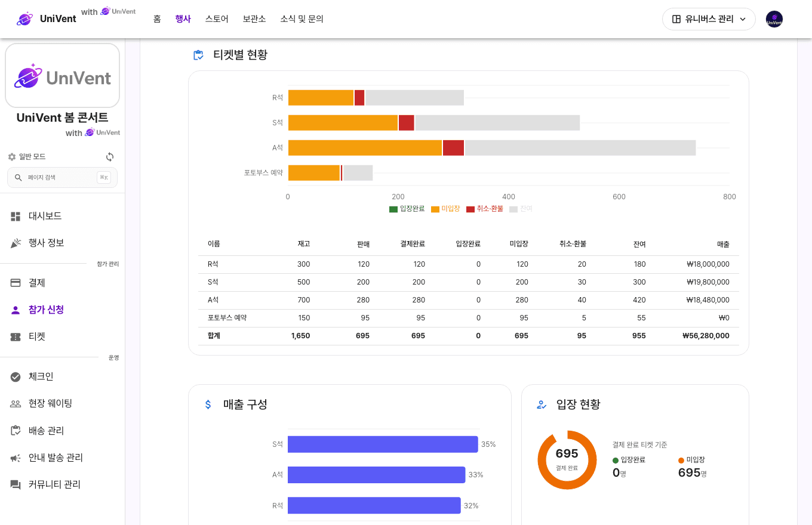Click the A석 33% revenue bar

tap(376, 475)
